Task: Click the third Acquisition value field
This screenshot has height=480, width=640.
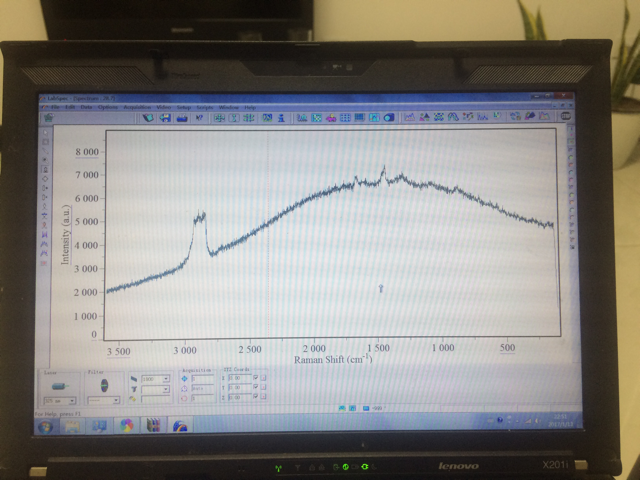Action: (202, 398)
